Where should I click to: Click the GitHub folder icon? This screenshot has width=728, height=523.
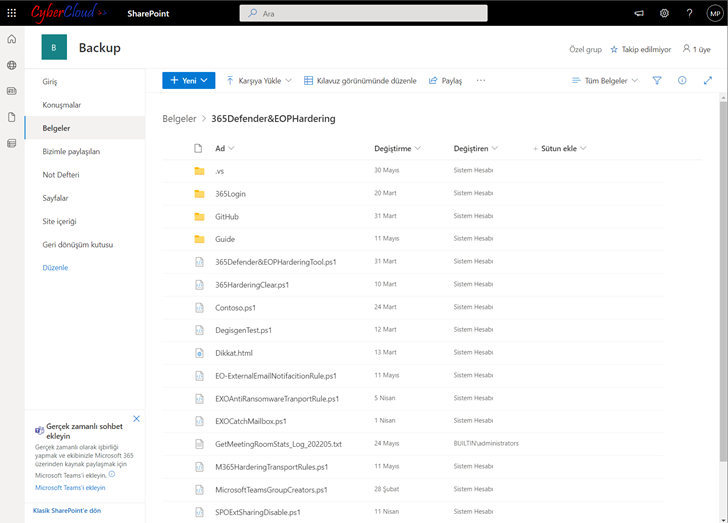[x=199, y=216]
